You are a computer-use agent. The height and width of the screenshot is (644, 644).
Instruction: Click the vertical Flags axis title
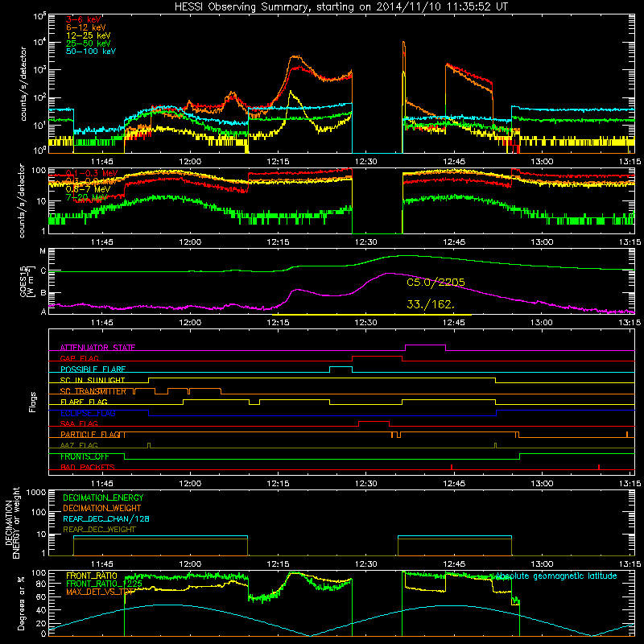tap(33, 402)
